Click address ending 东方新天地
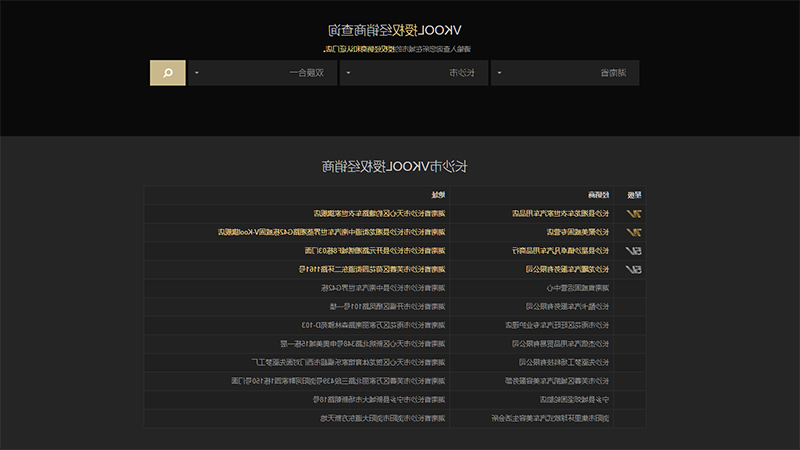This screenshot has width=800, height=450. coord(383,418)
